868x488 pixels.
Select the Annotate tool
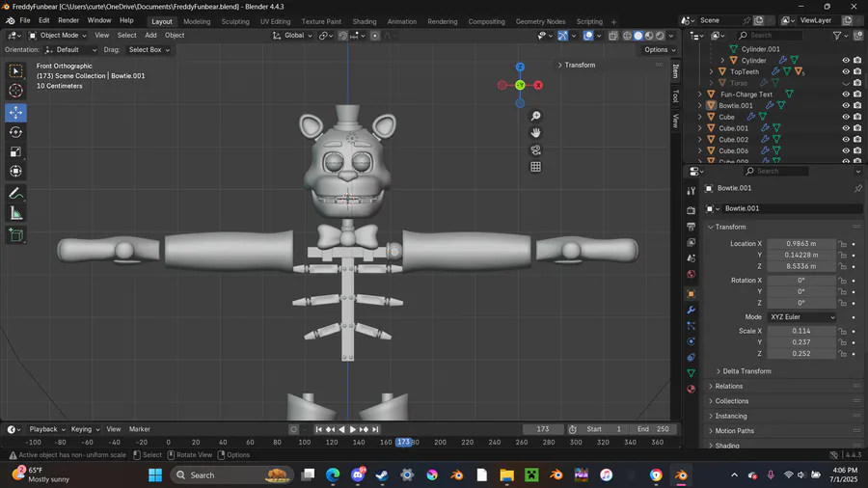(15, 194)
